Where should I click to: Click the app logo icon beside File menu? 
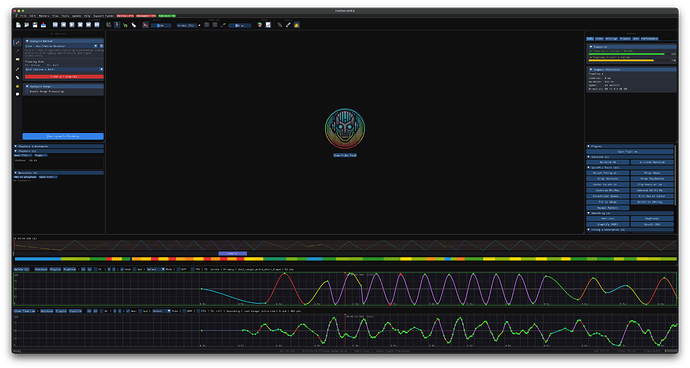point(17,16)
